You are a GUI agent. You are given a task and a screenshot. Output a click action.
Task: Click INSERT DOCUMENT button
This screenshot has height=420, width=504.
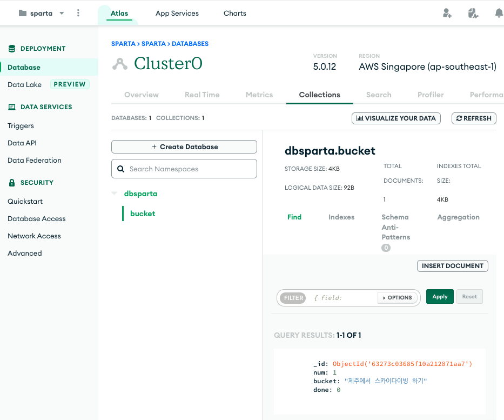click(453, 266)
